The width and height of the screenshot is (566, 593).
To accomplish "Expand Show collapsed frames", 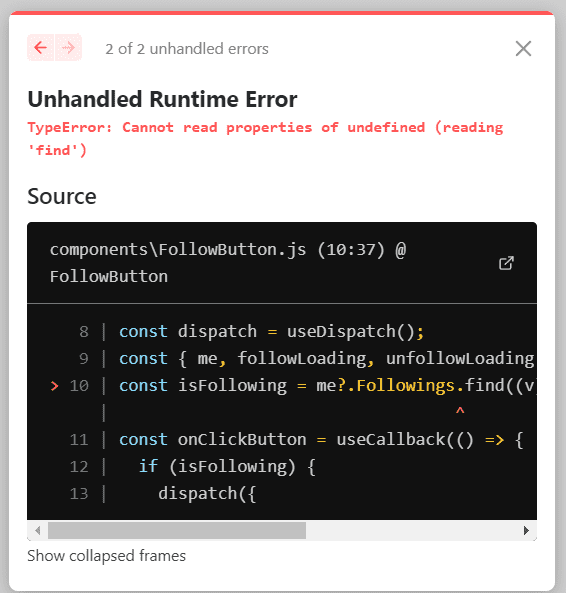I will (107, 556).
